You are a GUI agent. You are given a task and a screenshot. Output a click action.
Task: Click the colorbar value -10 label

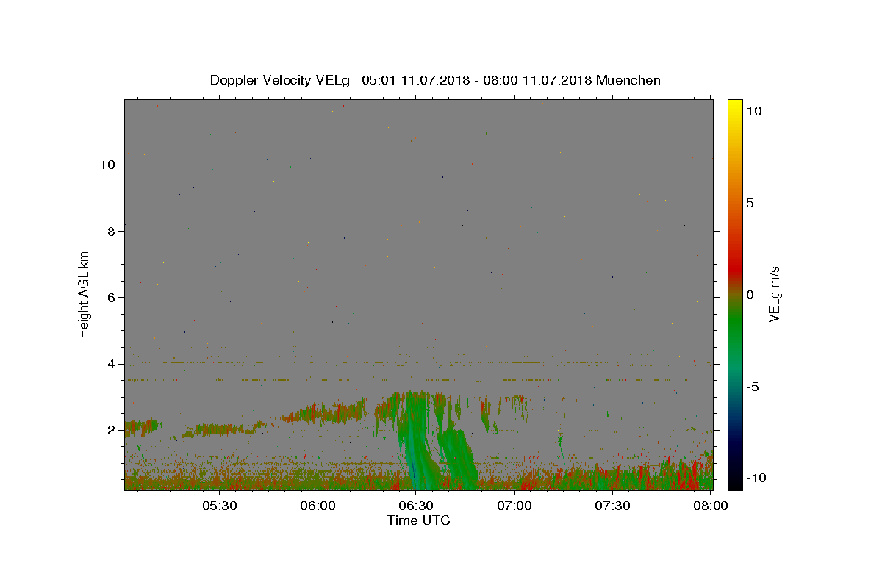tap(756, 478)
